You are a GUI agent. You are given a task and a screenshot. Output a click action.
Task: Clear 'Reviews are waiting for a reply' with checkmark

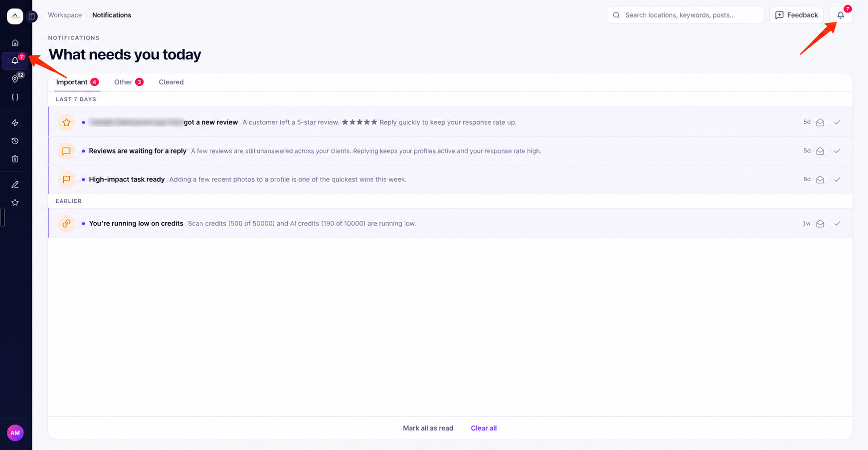(837, 151)
